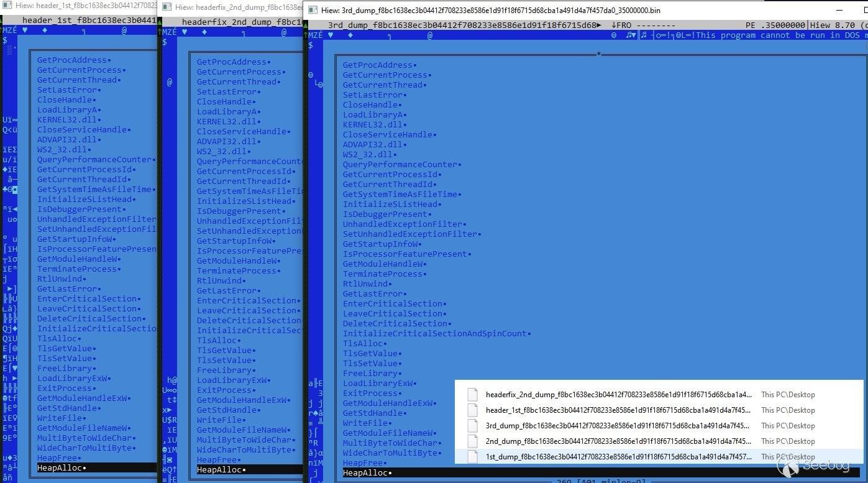
Task: Click the 'This PC\Desktop' location of the 3rd_dump row
Action: click(x=788, y=426)
